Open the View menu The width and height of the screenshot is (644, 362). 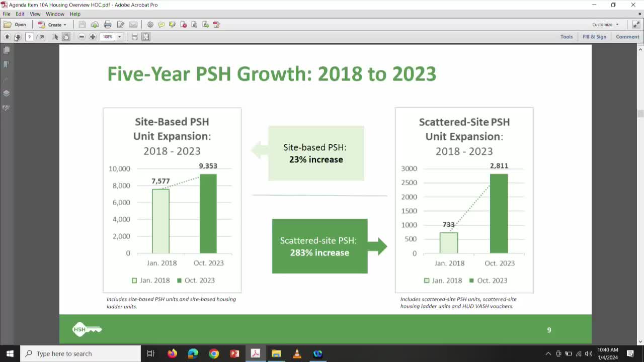pos(35,14)
